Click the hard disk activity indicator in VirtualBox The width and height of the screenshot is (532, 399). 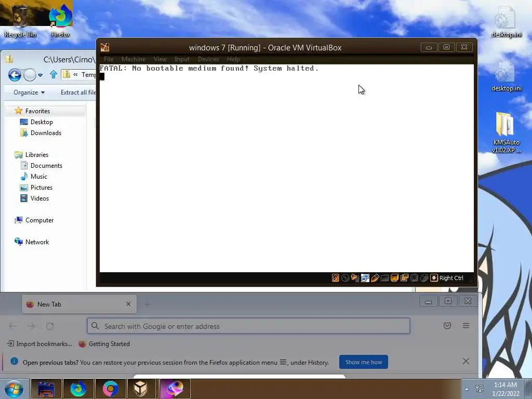tap(335, 278)
